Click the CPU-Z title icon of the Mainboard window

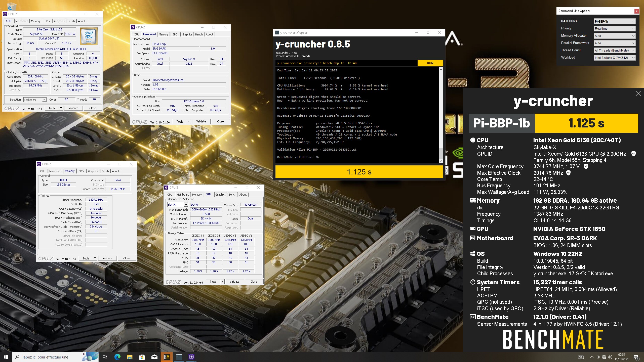pyautogui.click(x=133, y=27)
